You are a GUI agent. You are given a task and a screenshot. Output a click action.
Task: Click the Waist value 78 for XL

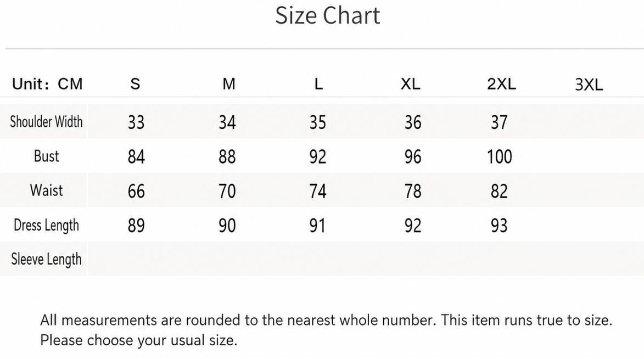click(413, 192)
